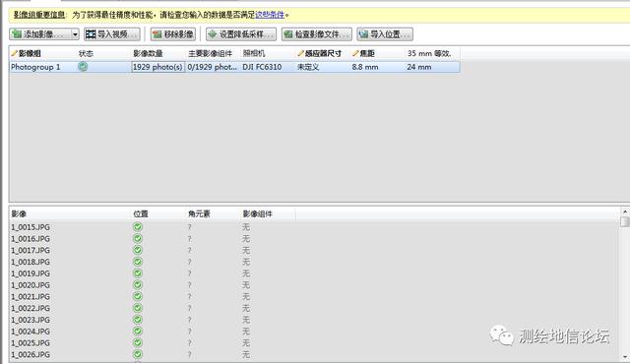
Task: Click the 未定义 sensor size cell
Action: pyautogui.click(x=308, y=67)
